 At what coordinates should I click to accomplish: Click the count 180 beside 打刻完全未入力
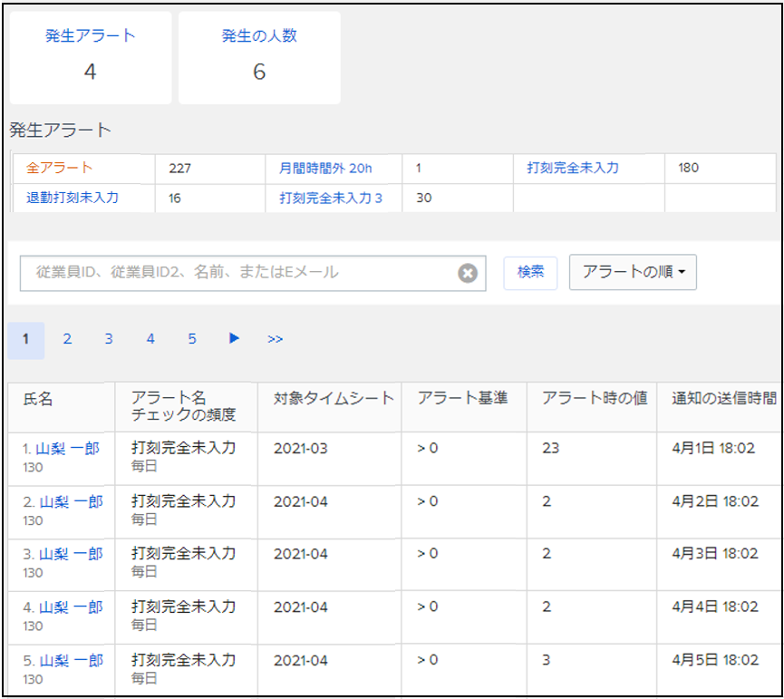(x=688, y=168)
